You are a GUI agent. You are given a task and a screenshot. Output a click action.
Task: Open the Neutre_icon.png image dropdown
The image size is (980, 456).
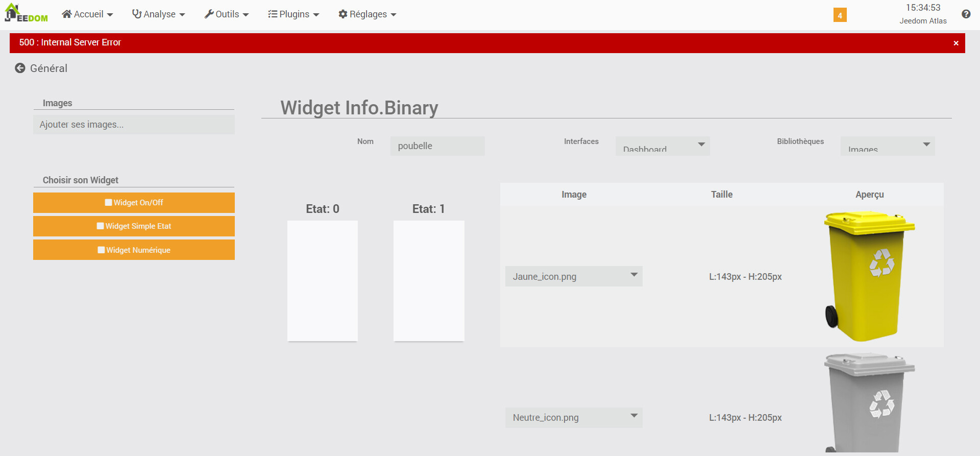[574, 417]
